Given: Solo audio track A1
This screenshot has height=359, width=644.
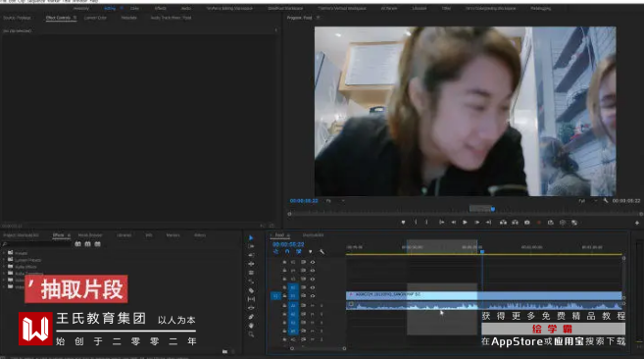Looking at the screenshot, I should click(322, 305).
